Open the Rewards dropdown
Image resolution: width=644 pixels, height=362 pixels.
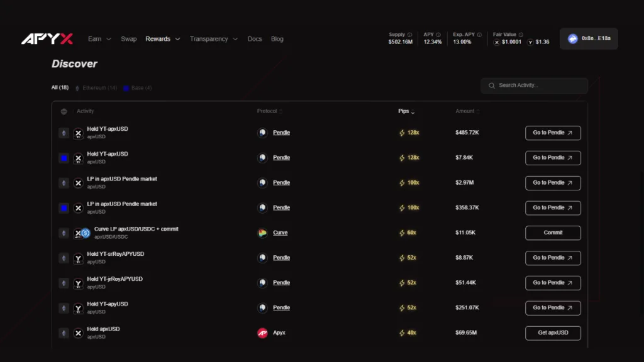pos(163,39)
